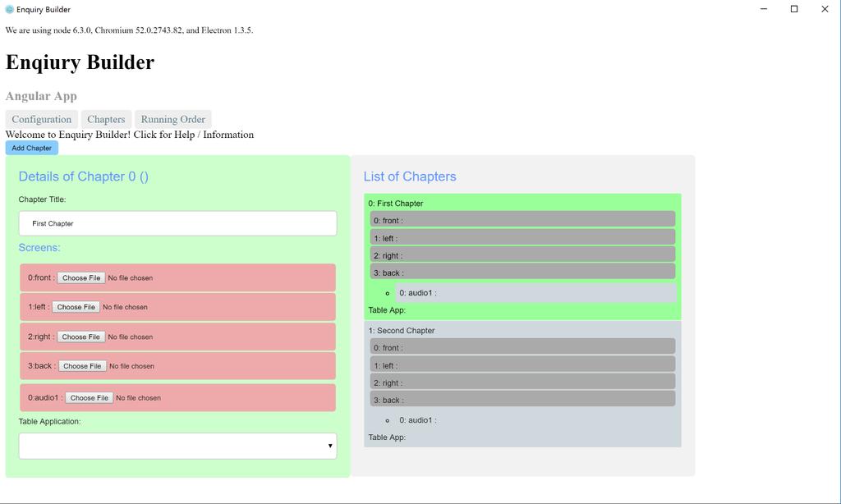Click '2: right' row in First Chapter
This screenshot has width=841, height=504.
tap(522, 255)
